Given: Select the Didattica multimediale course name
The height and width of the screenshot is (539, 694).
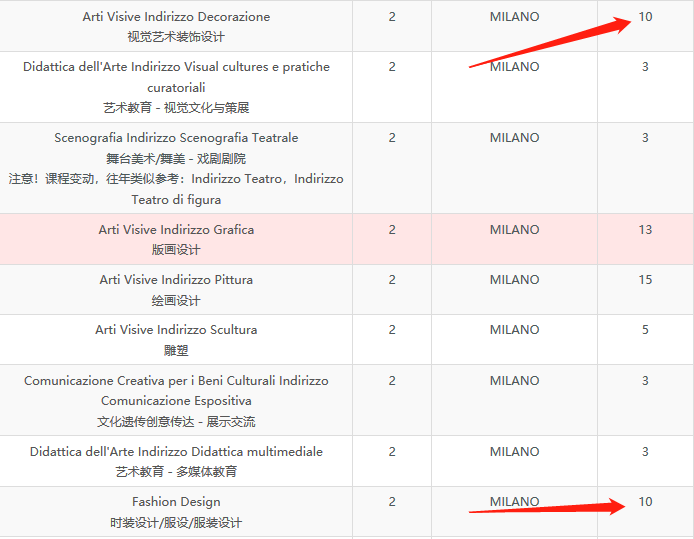Looking at the screenshot, I should 176,452.
